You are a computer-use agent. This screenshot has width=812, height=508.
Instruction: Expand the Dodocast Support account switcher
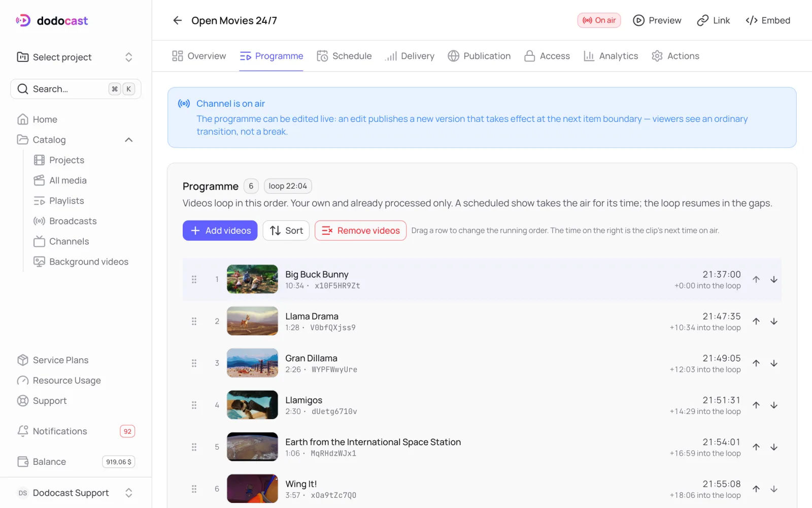click(76, 493)
